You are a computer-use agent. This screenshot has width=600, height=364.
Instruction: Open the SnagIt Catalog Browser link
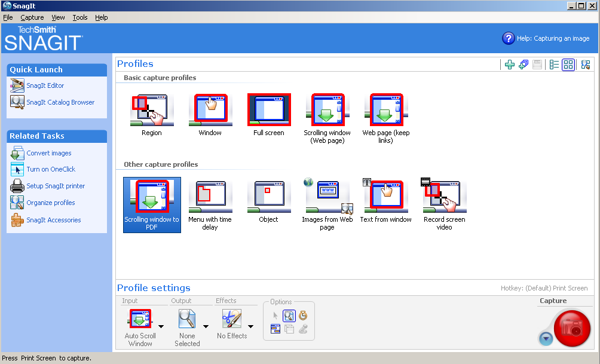coord(60,102)
